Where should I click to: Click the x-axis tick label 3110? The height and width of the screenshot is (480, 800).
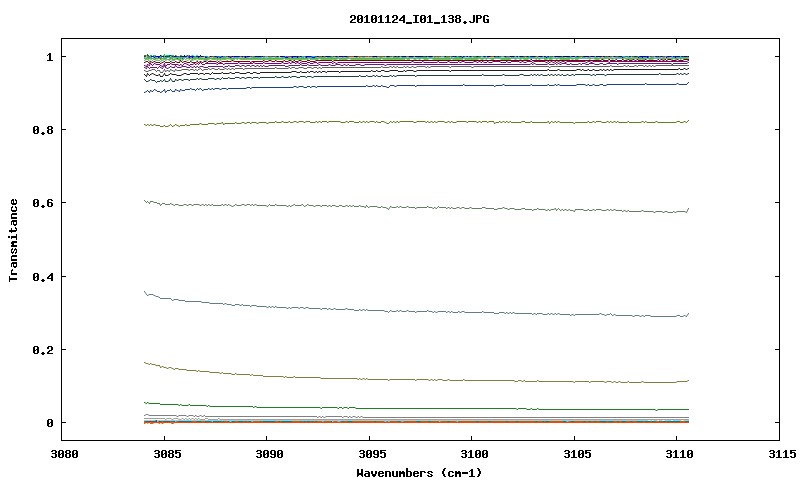[x=680, y=454]
